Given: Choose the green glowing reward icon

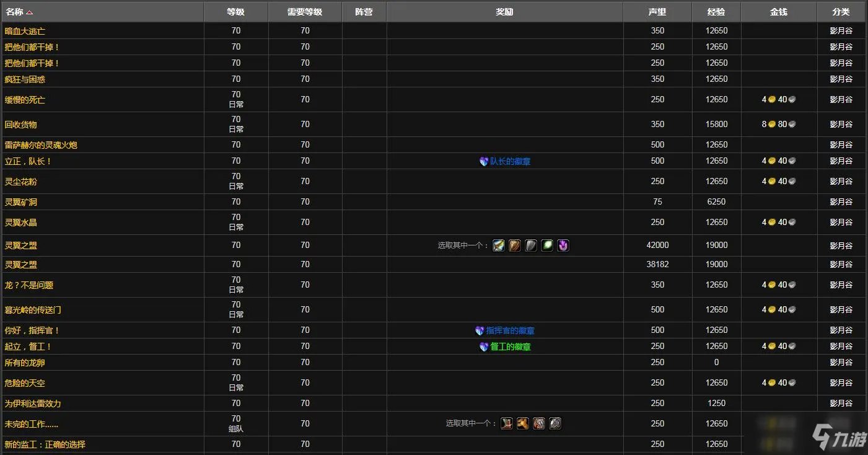Looking at the screenshot, I should coord(547,245).
